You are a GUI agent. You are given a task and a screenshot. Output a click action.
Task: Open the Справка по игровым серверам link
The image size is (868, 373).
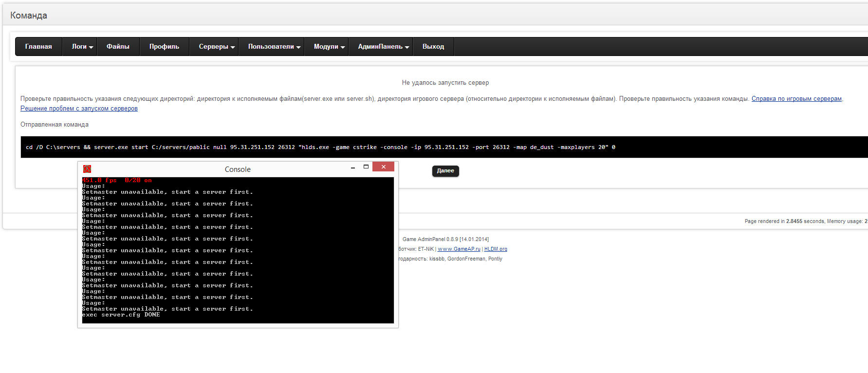(796, 99)
